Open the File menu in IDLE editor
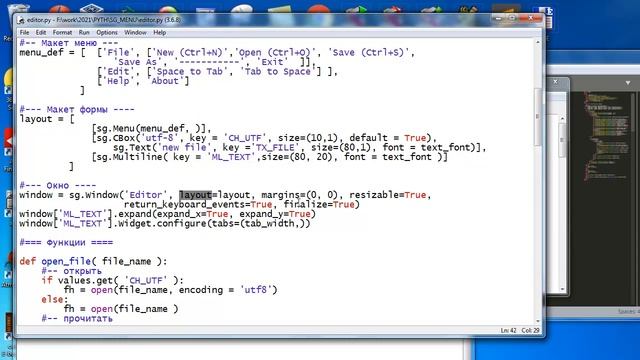Image resolution: width=640 pixels, height=360 pixels. [x=24, y=32]
